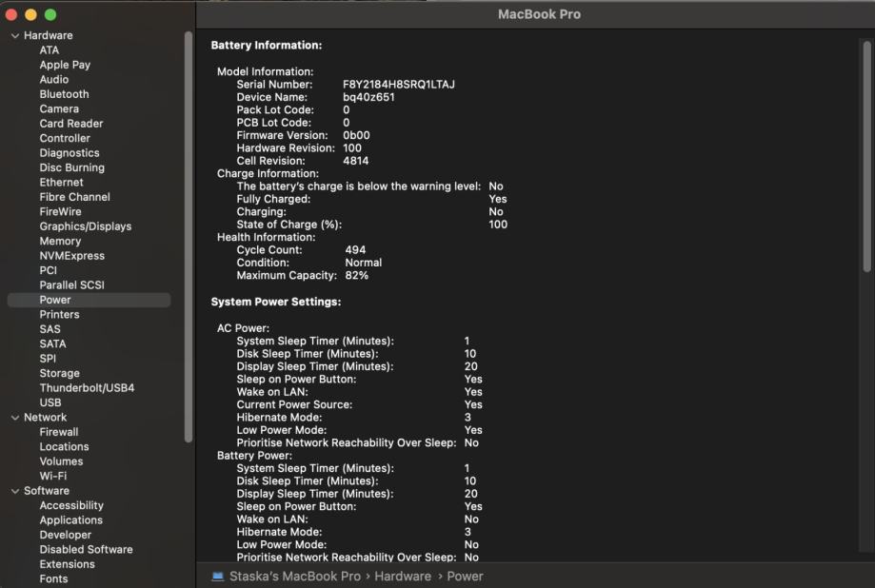Select SAS in the Hardware list
Screen dimensions: 875x588
(x=50, y=329)
